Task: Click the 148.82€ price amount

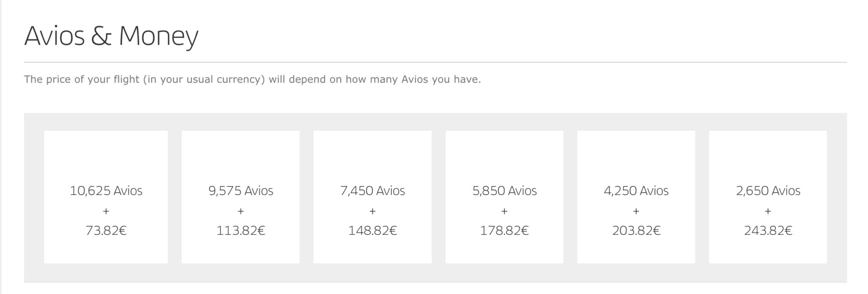Action: 373,231
